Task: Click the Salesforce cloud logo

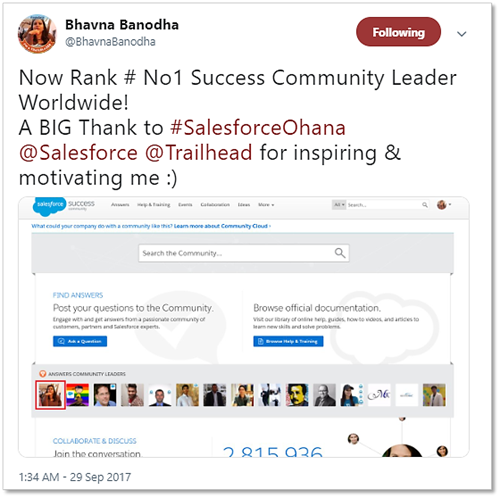Action: tap(49, 205)
